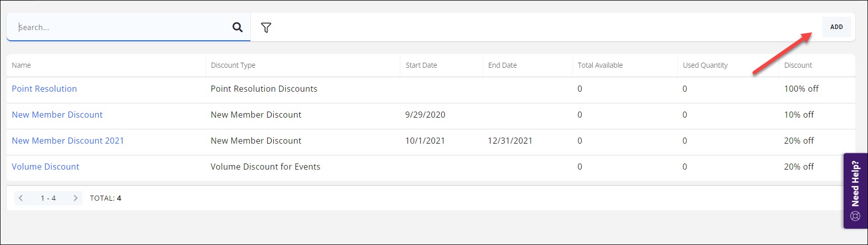Open the New Member Discount link
This screenshot has width=868, height=245.
[x=57, y=115]
